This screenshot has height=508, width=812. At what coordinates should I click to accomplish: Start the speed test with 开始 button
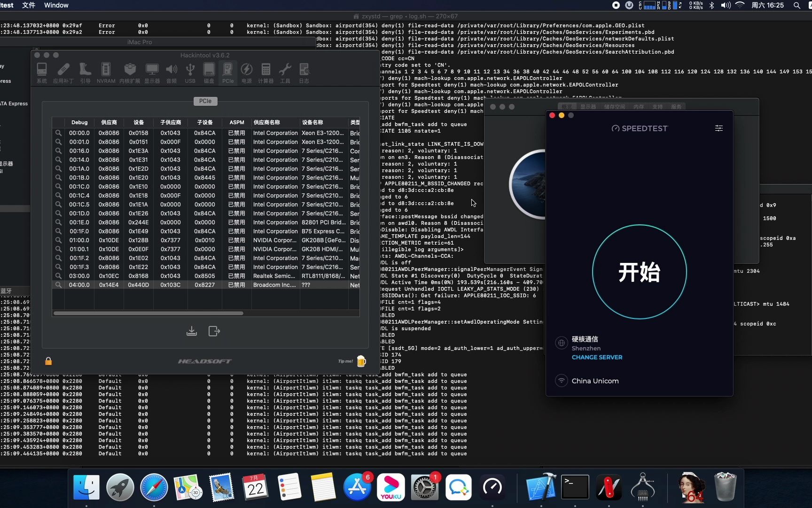(639, 272)
